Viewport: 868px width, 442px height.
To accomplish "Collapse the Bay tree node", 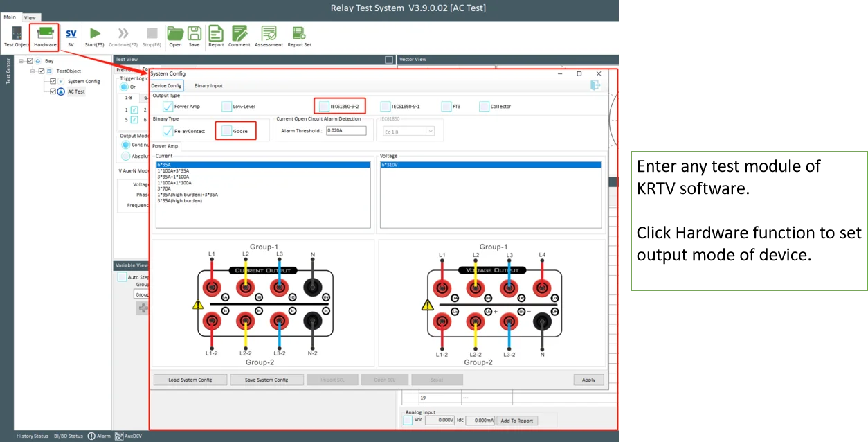I will [x=21, y=61].
